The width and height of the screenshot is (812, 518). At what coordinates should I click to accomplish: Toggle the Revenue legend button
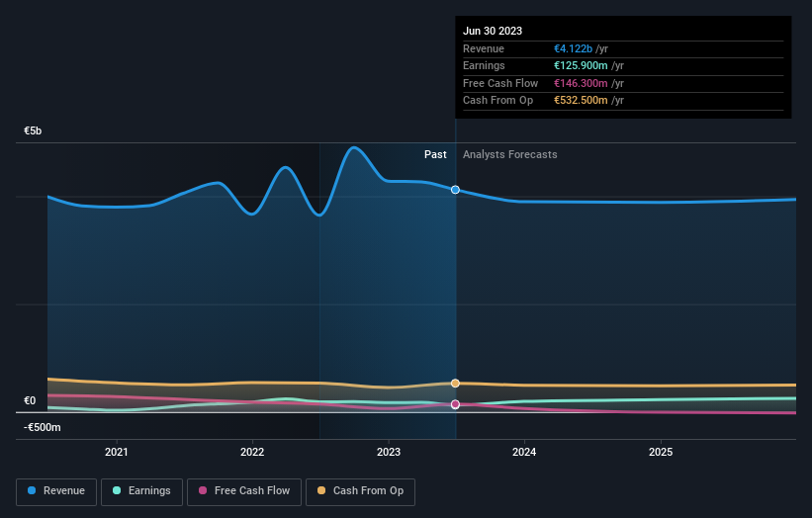coord(56,491)
